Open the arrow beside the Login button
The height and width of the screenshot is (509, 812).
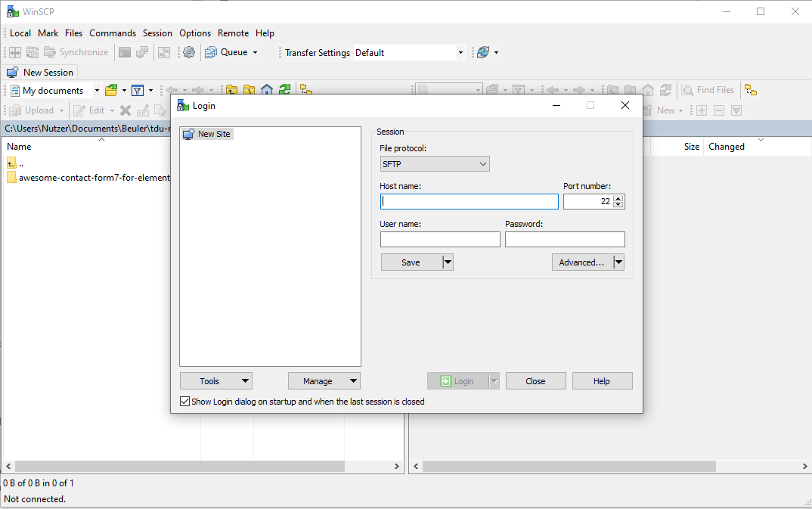coord(494,381)
